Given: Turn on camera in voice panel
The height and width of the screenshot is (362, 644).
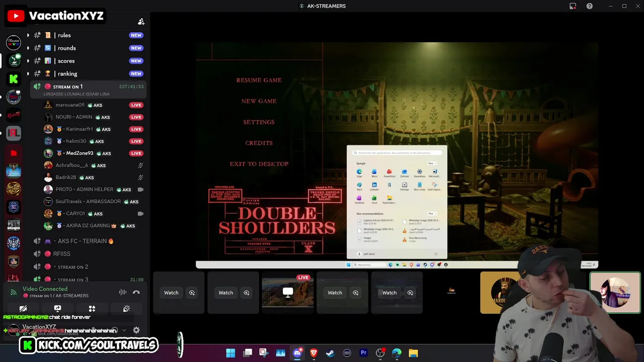Looking at the screenshot, I should (23, 309).
